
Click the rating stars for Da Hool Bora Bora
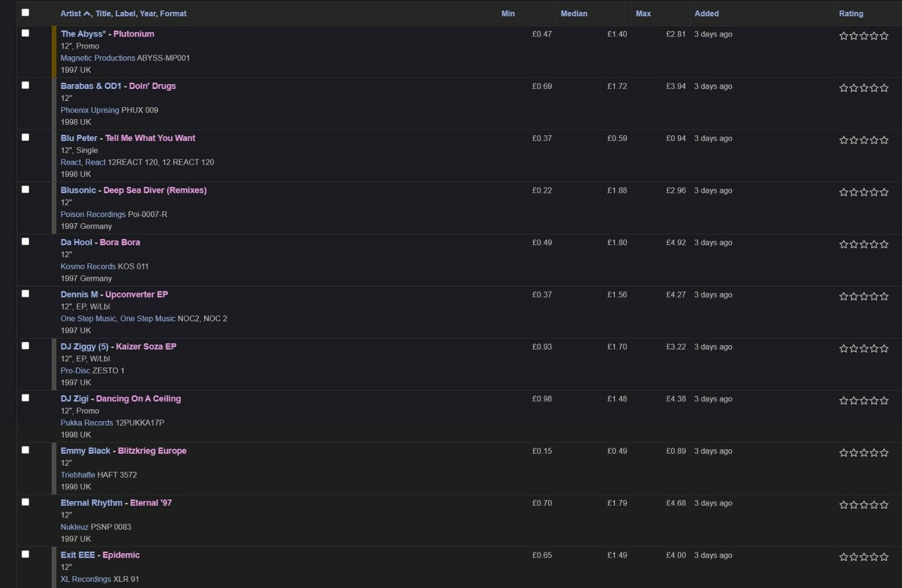864,244
